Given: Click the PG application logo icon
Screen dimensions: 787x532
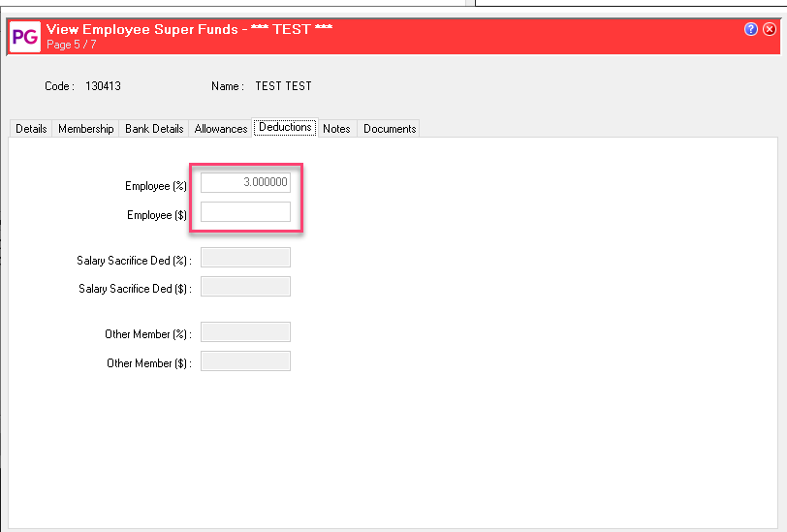Looking at the screenshot, I should point(24,37).
